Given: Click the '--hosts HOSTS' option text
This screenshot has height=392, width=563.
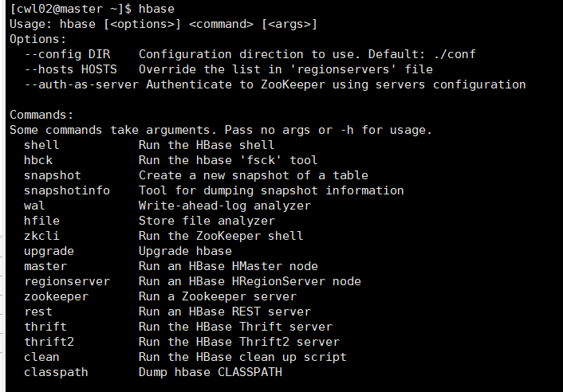Looking at the screenshot, I should [70, 69].
